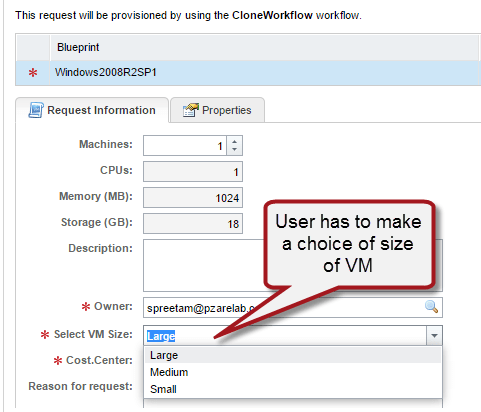481x412 pixels.
Task: Choose Small from the VM size list
Action: click(293, 389)
